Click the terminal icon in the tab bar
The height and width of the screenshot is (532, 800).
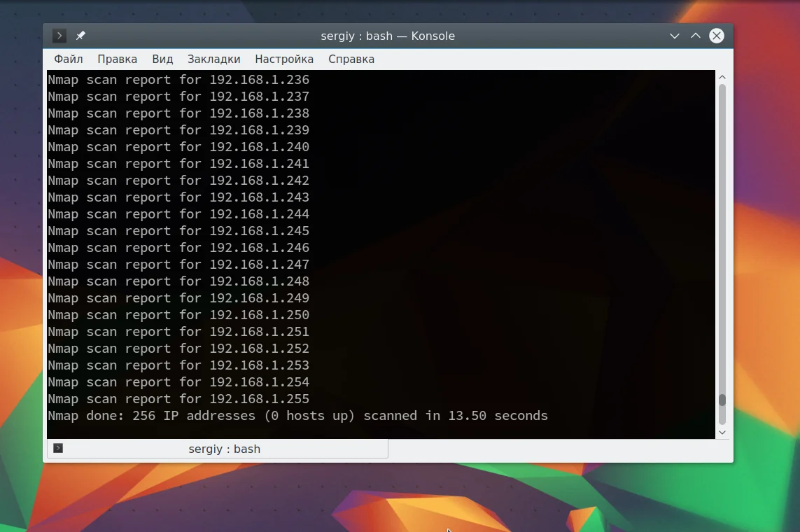(58, 448)
